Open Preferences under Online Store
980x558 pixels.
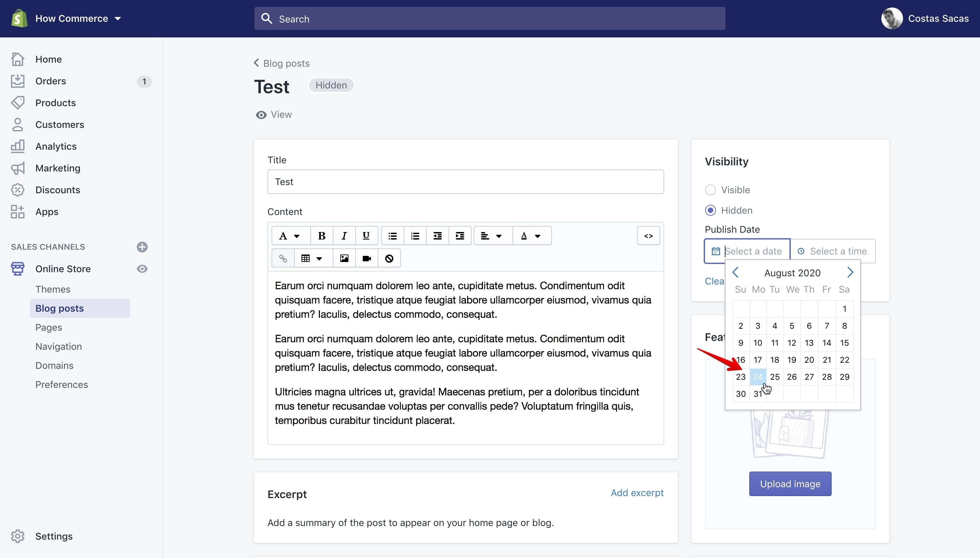(x=62, y=384)
